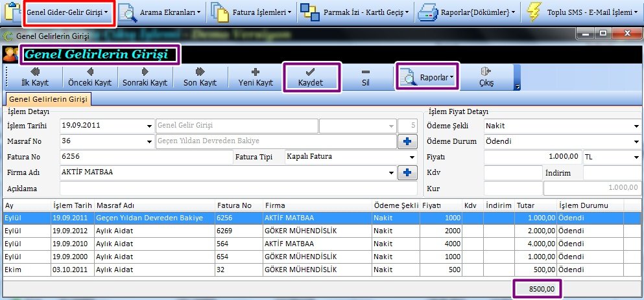The width and height of the screenshot is (644, 300).
Task: Delete the record with Sil button
Action: pos(365,77)
